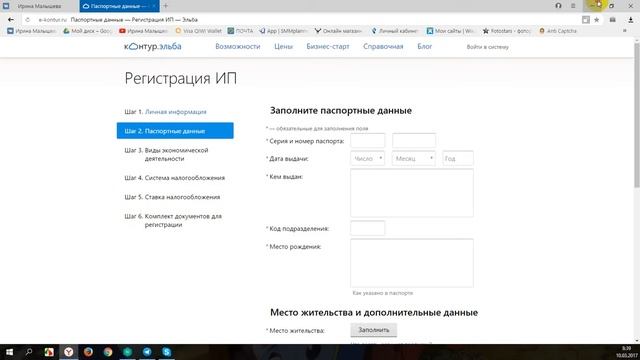Screen dimensions: 640x360
Task: Open Цены menu item
Action: pos(283,47)
